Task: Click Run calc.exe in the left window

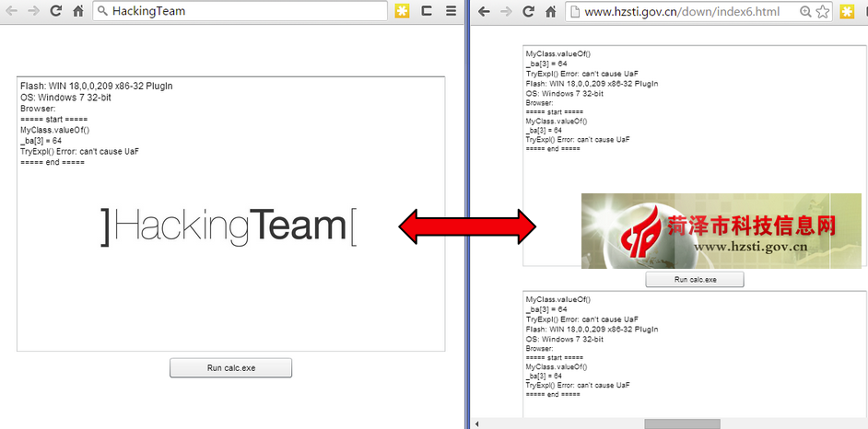Action: pos(231,367)
